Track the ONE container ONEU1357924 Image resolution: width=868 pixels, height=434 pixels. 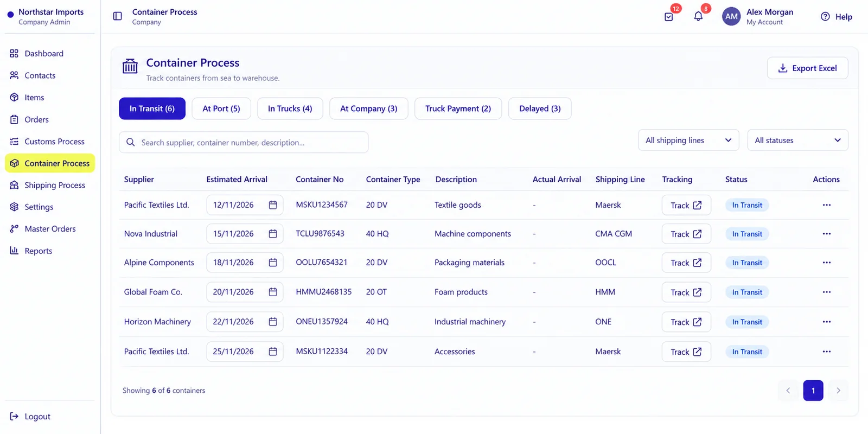click(x=686, y=322)
